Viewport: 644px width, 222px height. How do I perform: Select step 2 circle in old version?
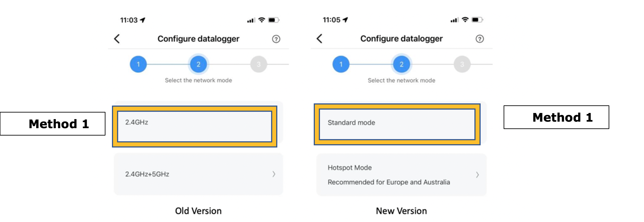tap(199, 64)
